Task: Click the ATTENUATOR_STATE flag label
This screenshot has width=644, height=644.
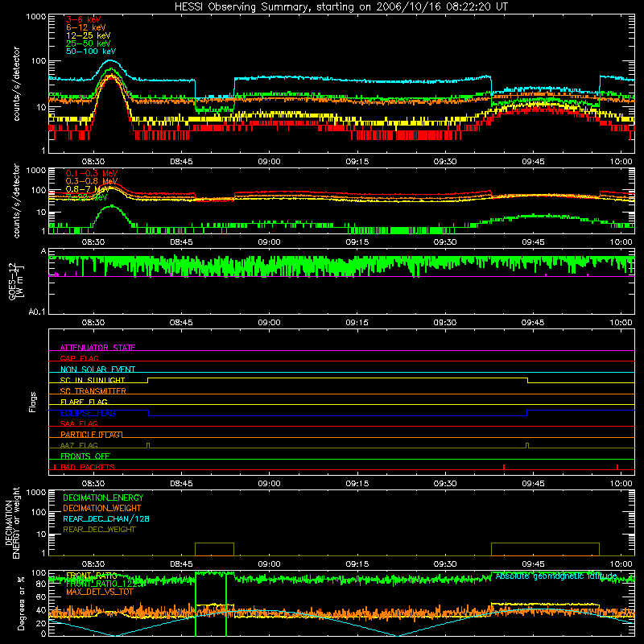Action: [97, 348]
